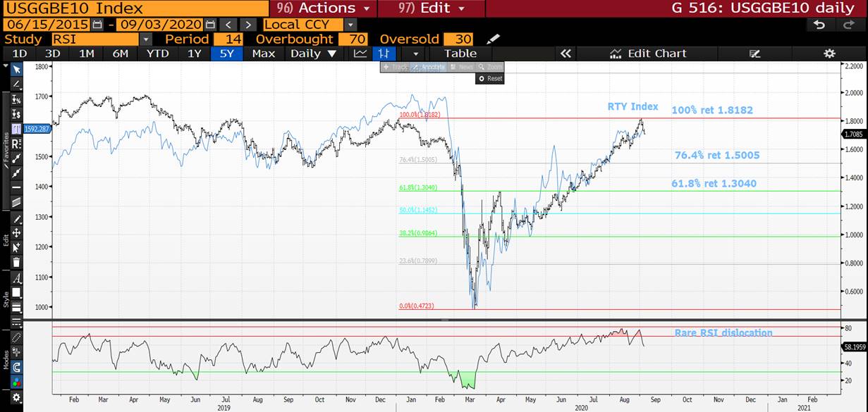Click the annotate chart pencil icon

(x=755, y=54)
